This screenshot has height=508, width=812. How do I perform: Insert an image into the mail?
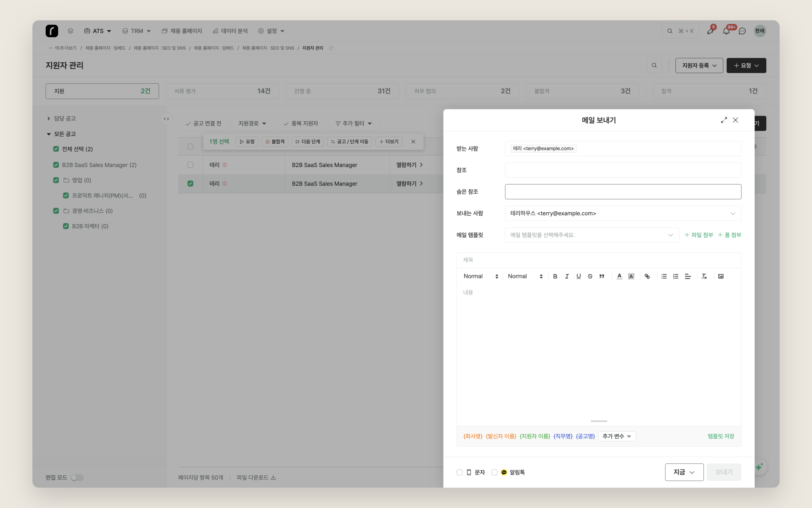[x=721, y=276]
